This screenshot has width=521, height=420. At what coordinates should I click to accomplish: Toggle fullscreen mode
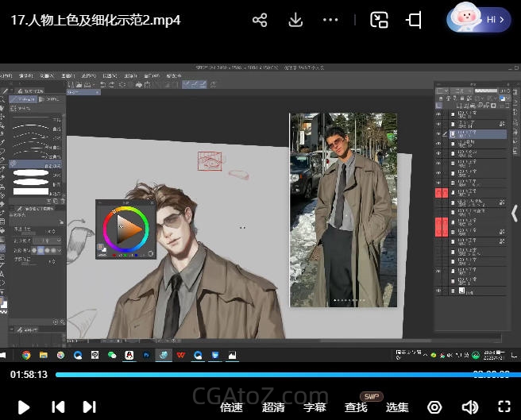click(504, 407)
